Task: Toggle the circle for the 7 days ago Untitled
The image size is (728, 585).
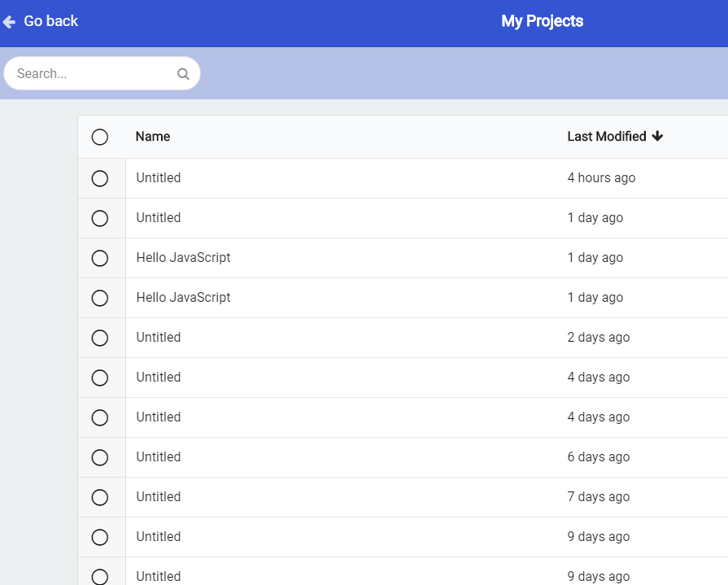Action: (x=100, y=496)
